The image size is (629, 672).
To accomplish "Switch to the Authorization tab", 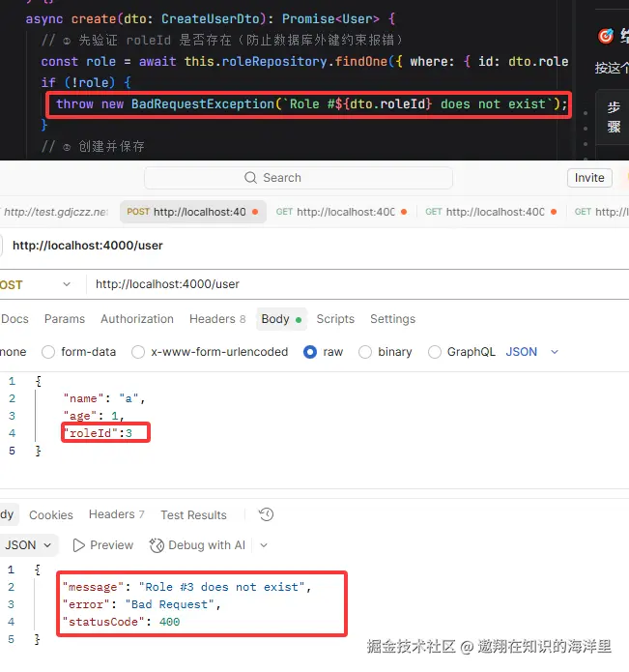I will [137, 319].
